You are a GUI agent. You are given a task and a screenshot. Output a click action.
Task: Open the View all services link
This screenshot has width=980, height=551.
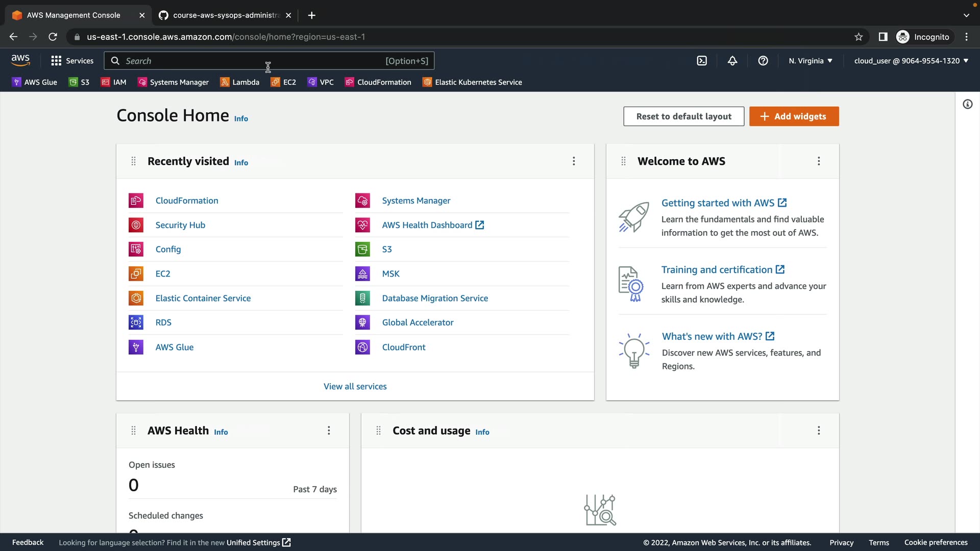355,386
